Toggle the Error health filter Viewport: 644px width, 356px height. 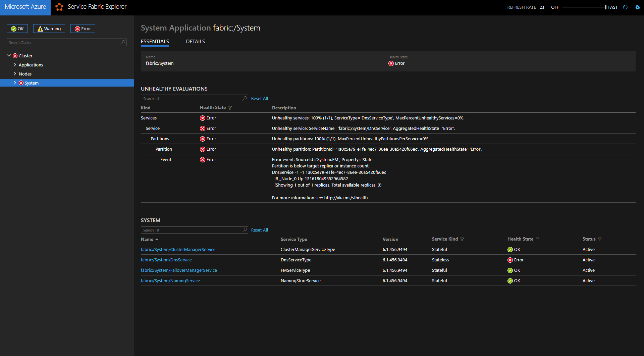83,29
